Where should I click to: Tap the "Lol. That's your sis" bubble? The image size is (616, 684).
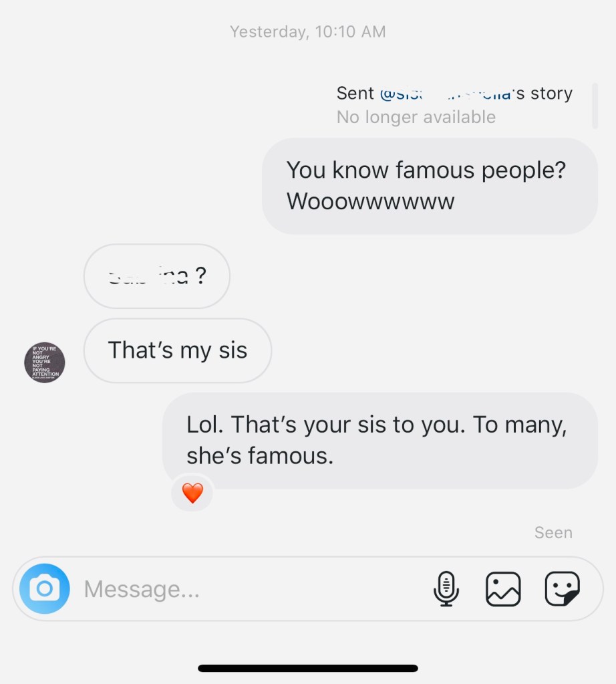point(379,440)
